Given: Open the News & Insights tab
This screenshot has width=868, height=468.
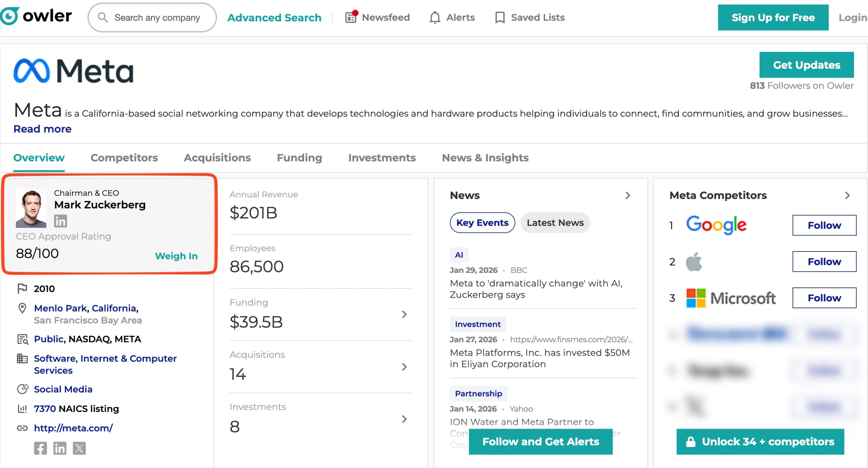Looking at the screenshot, I should click(x=485, y=158).
